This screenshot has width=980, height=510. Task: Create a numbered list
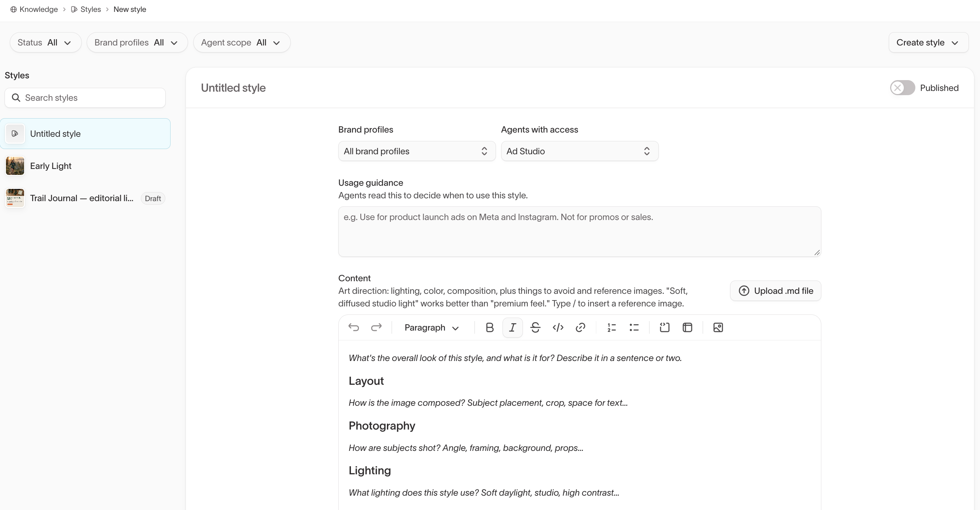coord(611,327)
